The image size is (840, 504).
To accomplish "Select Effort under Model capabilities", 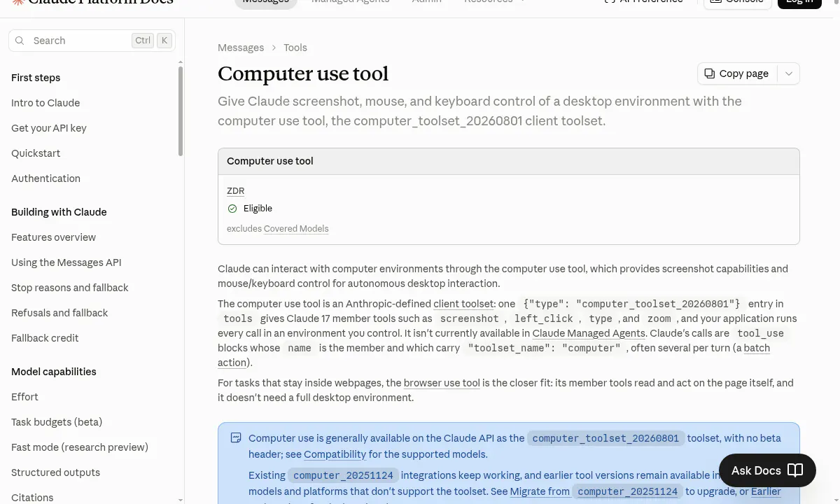I will point(24,397).
